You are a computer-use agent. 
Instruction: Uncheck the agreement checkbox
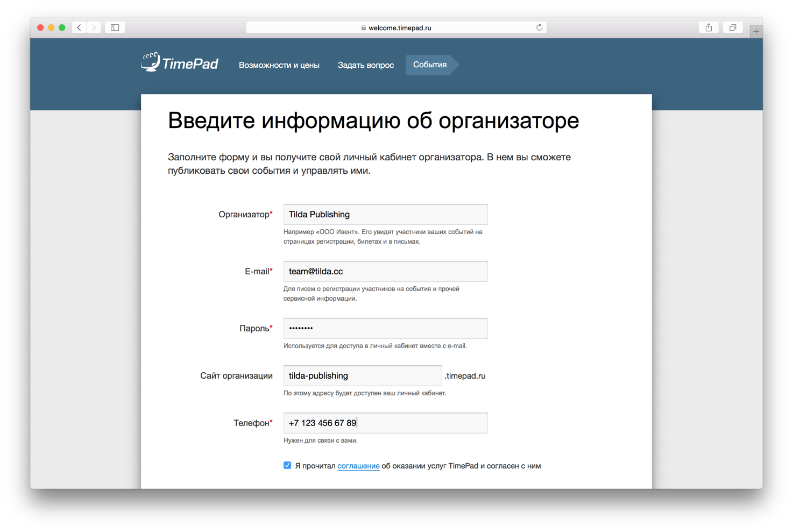pos(287,465)
